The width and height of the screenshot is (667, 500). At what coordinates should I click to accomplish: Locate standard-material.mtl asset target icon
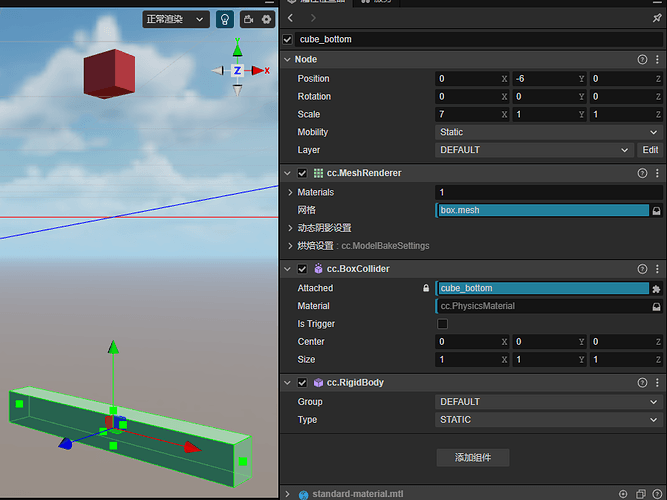[x=623, y=494]
